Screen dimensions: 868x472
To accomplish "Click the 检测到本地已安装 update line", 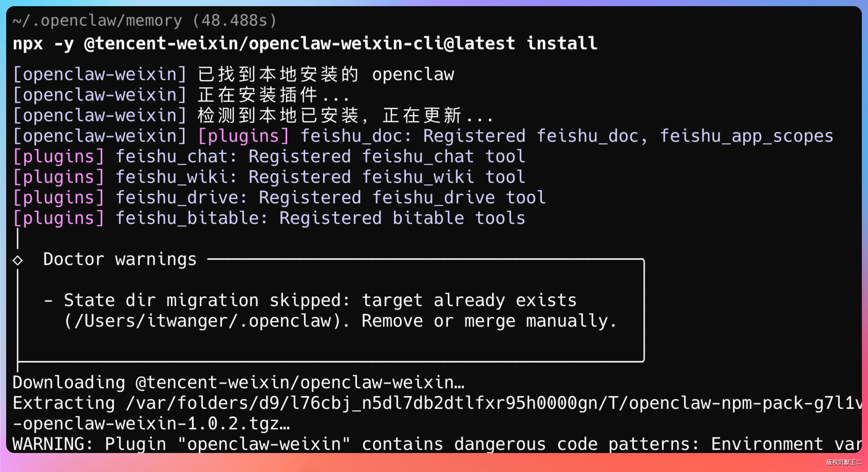I will (345, 116).
